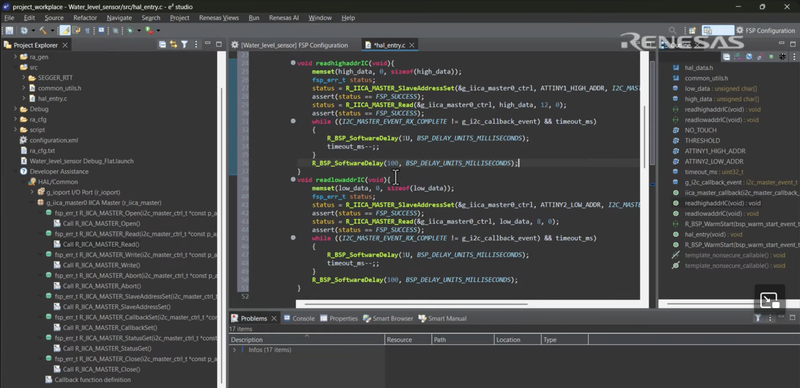Viewport: 800px width, 388px height.
Task: Click the Save toolbar icon
Action: click(x=9, y=31)
